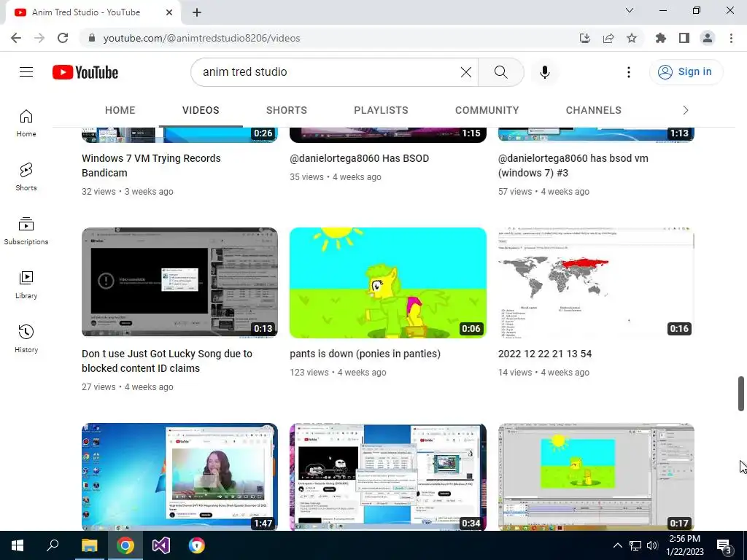Open History in the sidebar
This screenshot has width=747, height=560.
(26, 338)
